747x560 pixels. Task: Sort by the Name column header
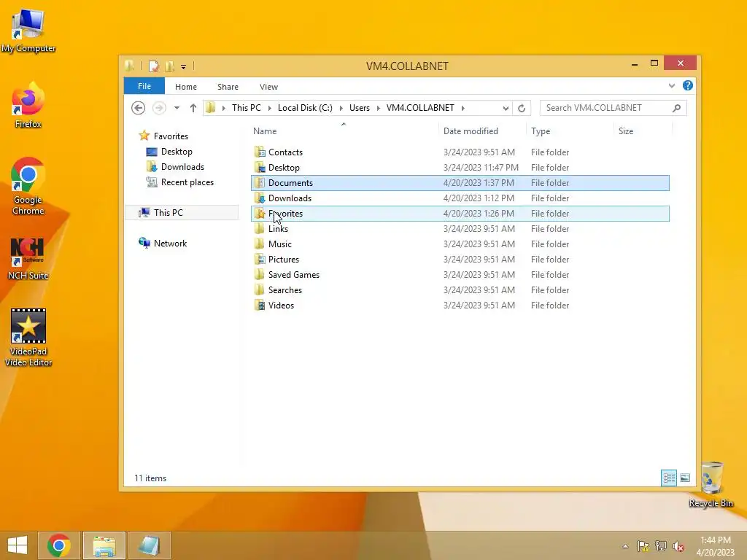point(265,131)
